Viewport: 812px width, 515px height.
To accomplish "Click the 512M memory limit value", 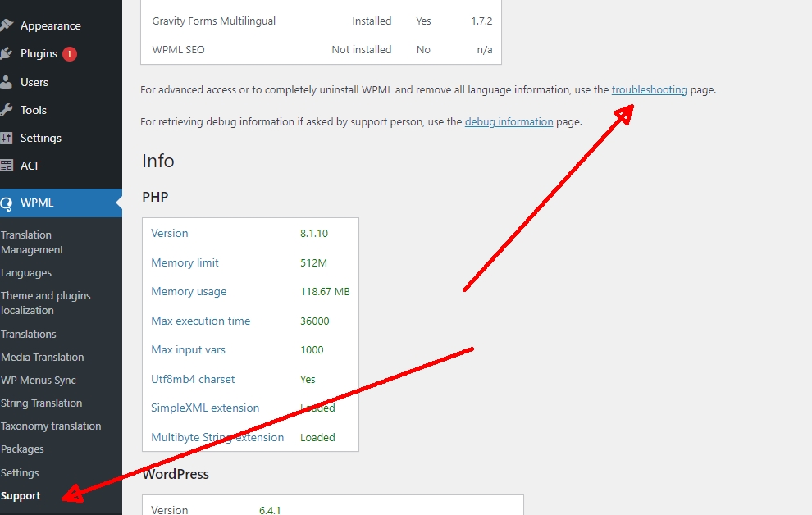I will coord(313,262).
